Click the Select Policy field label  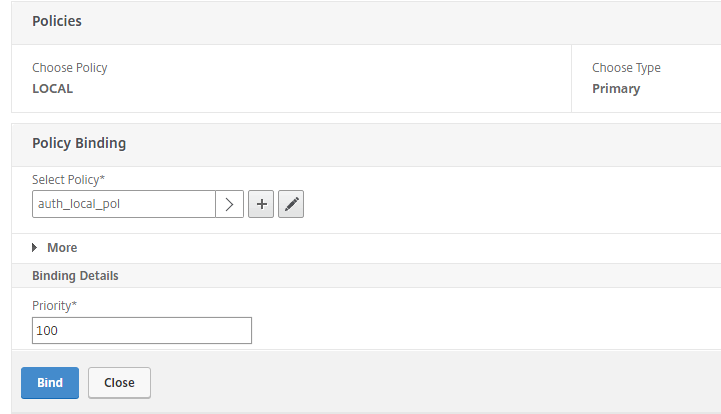pos(66,179)
